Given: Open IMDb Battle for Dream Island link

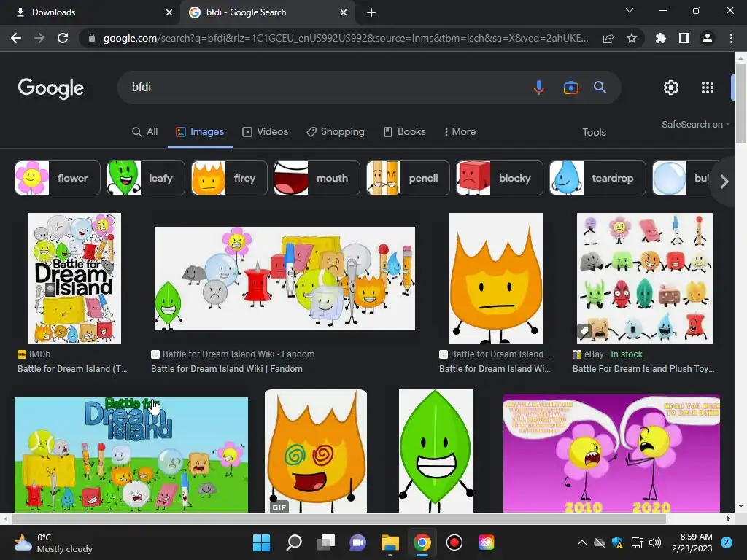Looking at the screenshot, I should pos(72,368).
